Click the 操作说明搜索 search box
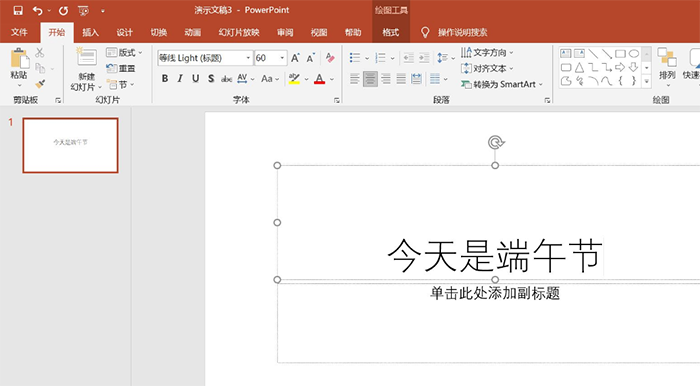Screen dimensions: 700x386 462,32
